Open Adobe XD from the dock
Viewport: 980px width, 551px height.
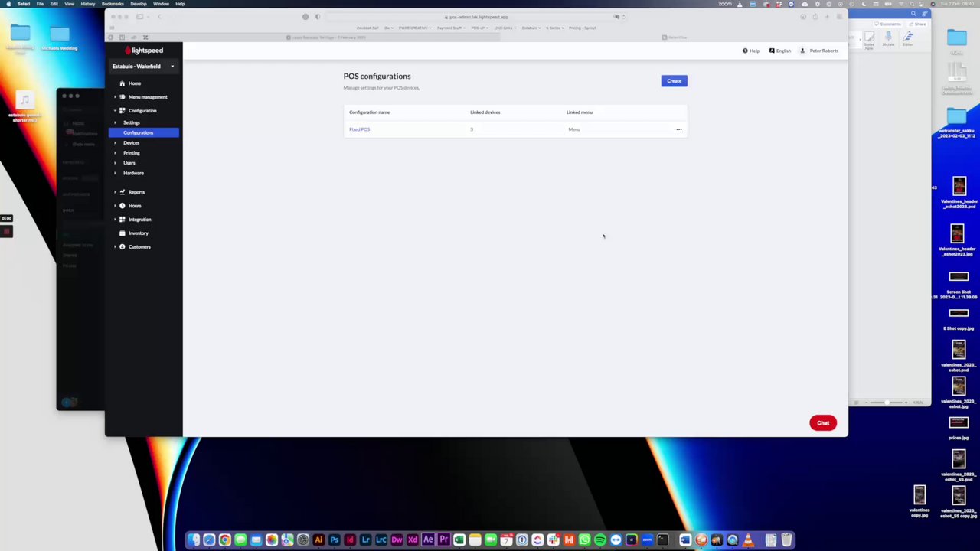[413, 540]
